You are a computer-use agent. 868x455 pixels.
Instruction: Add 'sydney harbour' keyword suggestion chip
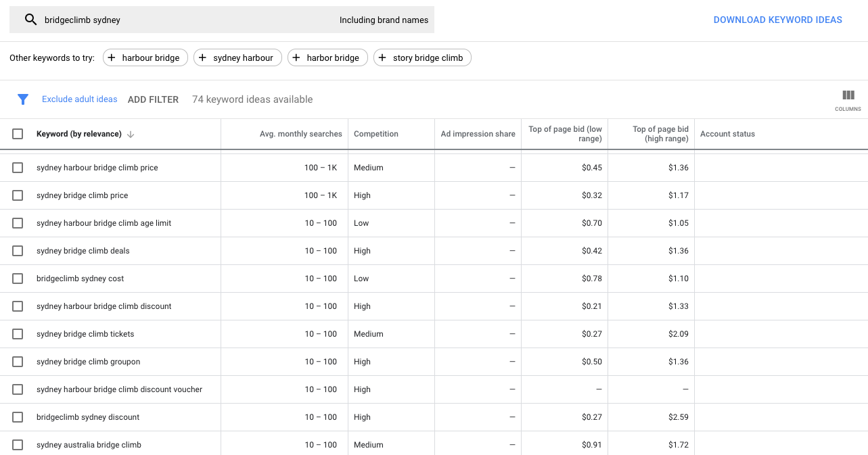[x=237, y=57]
